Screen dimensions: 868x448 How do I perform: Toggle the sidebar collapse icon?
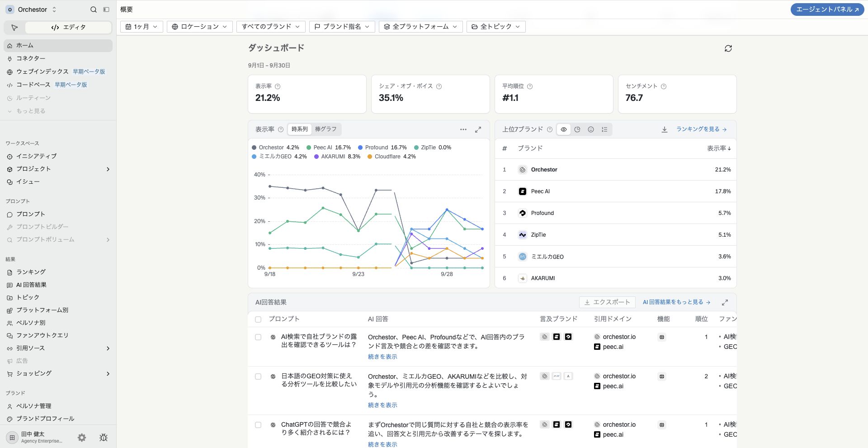[x=106, y=10]
